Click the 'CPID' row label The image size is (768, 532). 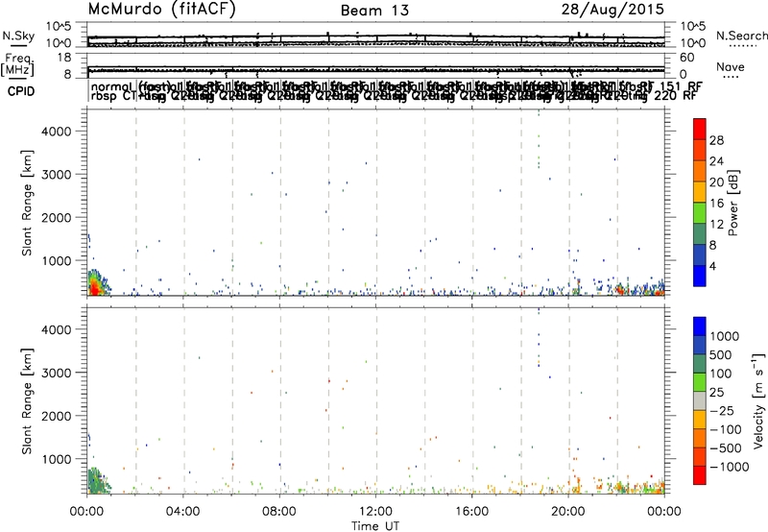pyautogui.click(x=21, y=91)
